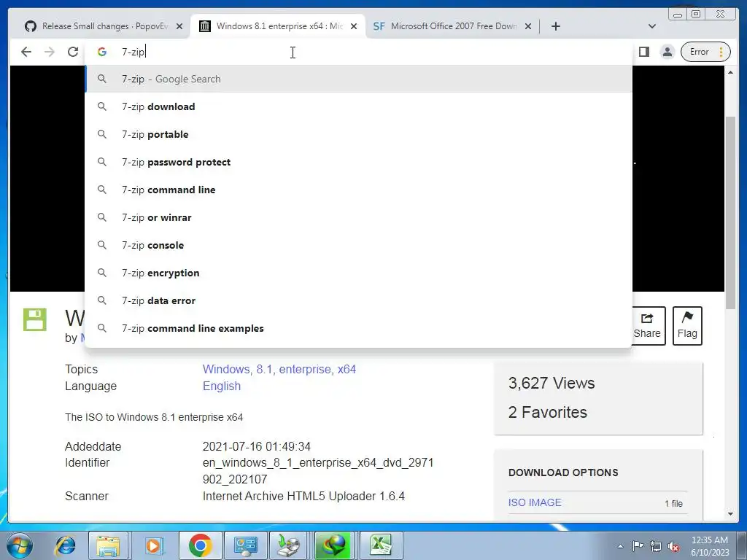Choose the '7-zip data error' suggestion
This screenshot has height=560, width=747.
[358, 300]
